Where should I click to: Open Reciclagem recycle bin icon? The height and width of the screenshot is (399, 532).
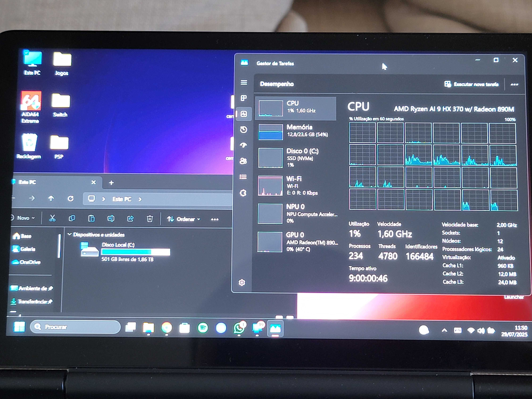click(x=29, y=146)
